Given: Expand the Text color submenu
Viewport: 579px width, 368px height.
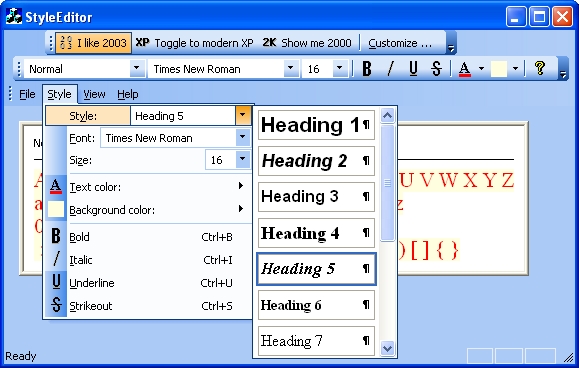Looking at the screenshot, I should point(147,187).
